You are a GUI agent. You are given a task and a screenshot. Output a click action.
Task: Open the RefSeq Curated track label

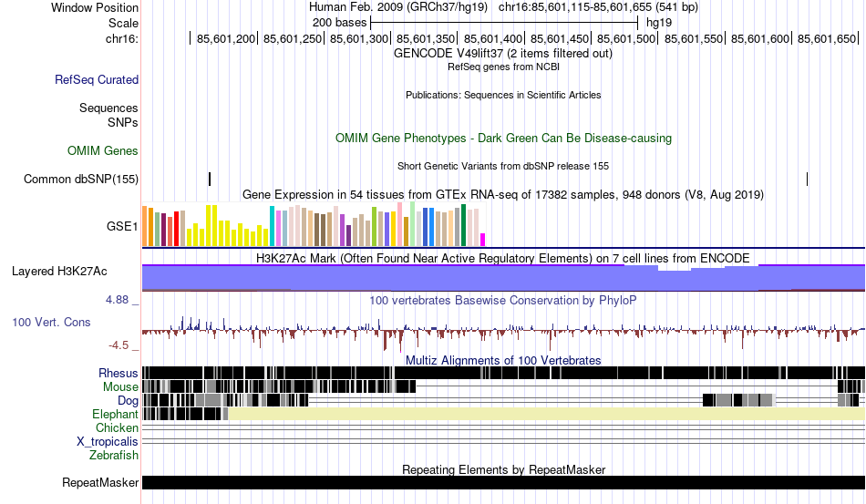(x=97, y=79)
